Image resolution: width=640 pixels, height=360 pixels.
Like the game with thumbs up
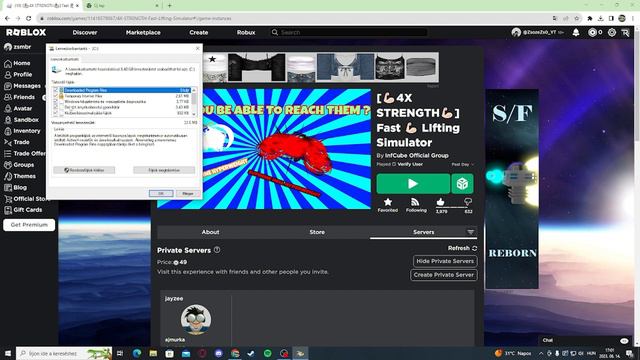point(441,202)
